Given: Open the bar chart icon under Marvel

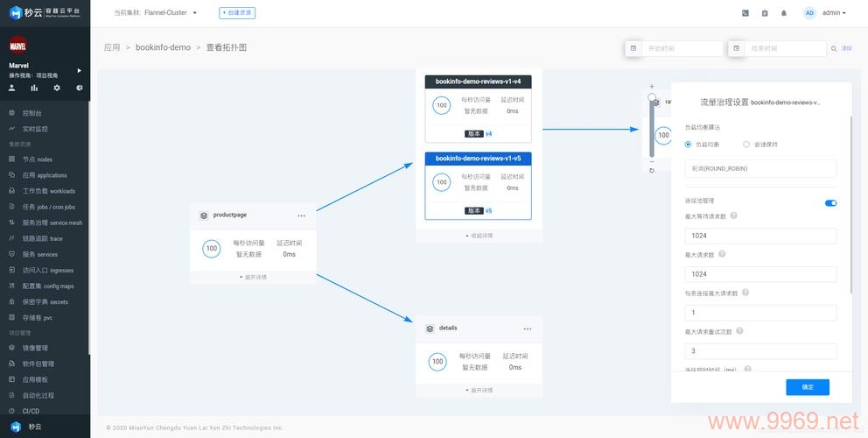Looking at the screenshot, I should [x=34, y=88].
